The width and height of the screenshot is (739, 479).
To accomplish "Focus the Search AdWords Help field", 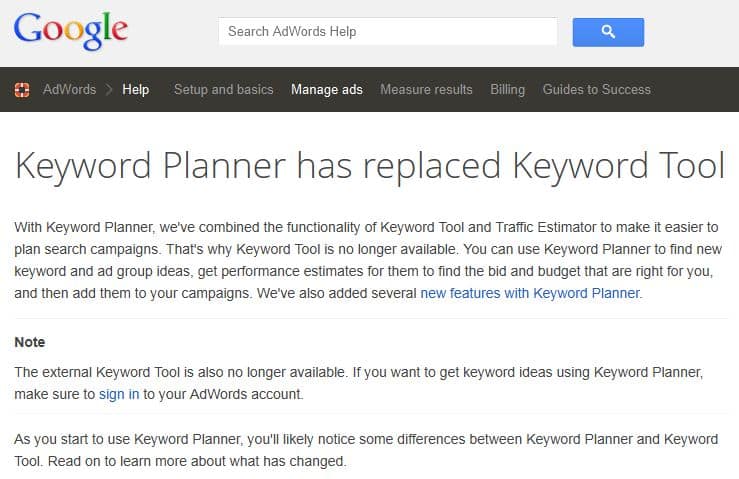I will pyautogui.click(x=387, y=32).
